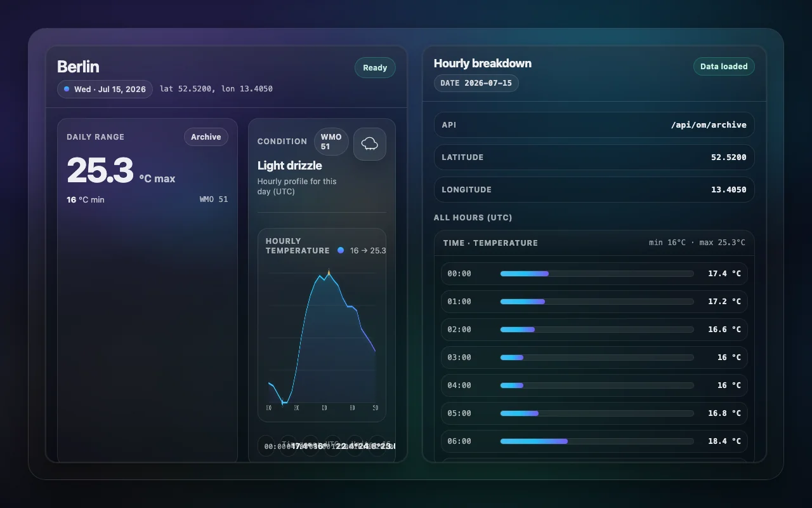The image size is (812, 508).
Task: Click the "Hourly breakdown" panel heading
Action: pos(483,63)
